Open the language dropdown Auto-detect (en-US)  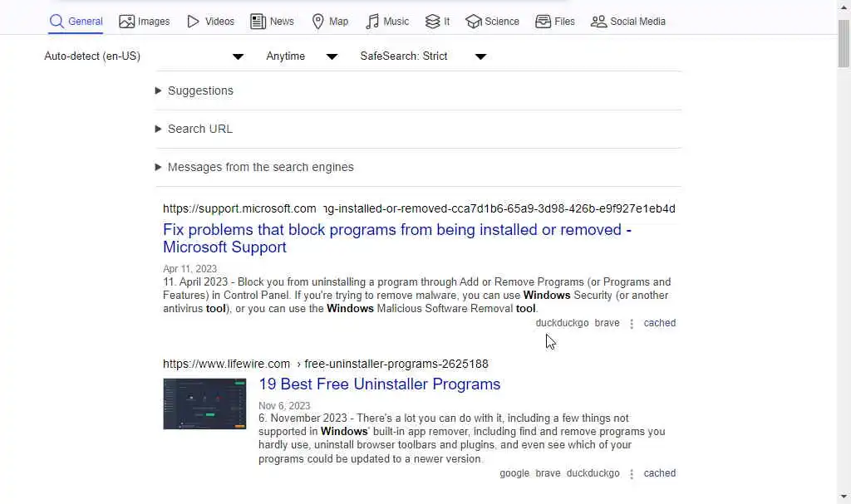[x=144, y=56]
